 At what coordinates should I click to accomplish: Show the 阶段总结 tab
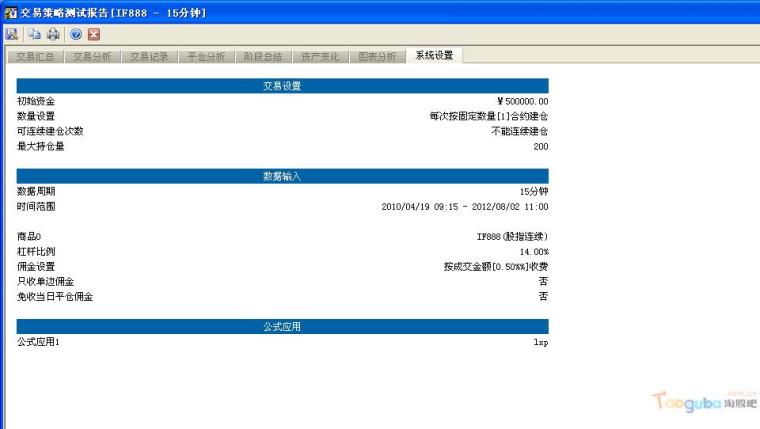(264, 56)
